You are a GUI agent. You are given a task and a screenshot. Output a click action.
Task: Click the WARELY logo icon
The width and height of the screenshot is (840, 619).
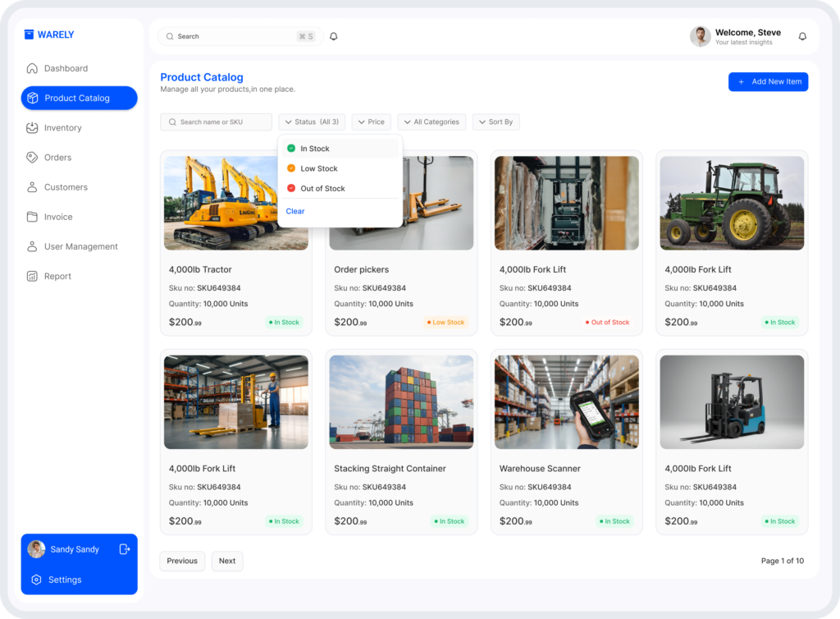(30, 34)
